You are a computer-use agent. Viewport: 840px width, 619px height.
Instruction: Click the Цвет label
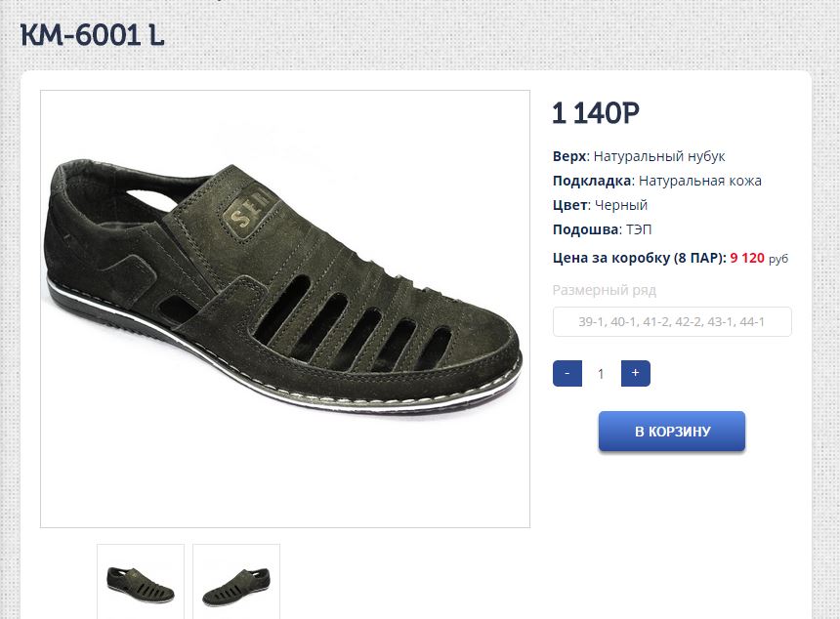[569, 205]
